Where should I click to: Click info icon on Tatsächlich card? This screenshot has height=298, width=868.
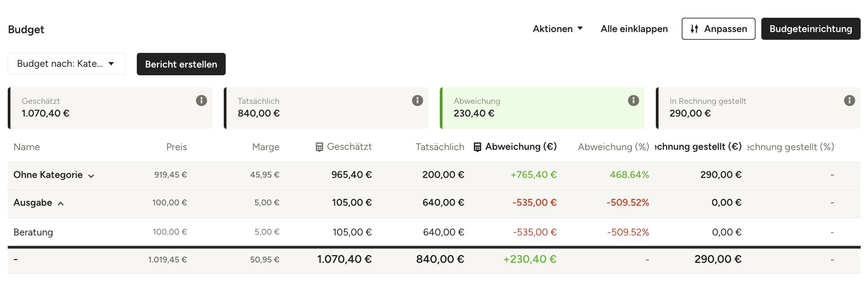coord(417,101)
